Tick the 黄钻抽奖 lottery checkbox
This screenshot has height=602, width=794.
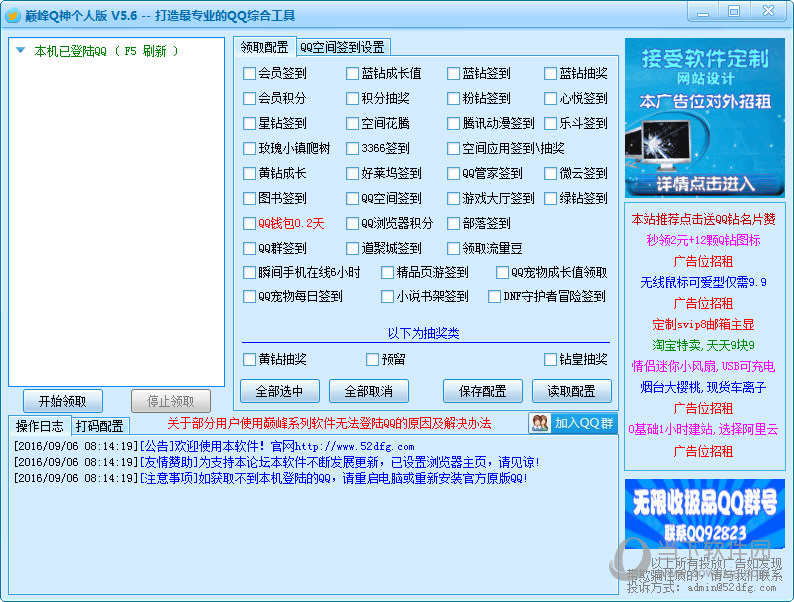pos(250,359)
